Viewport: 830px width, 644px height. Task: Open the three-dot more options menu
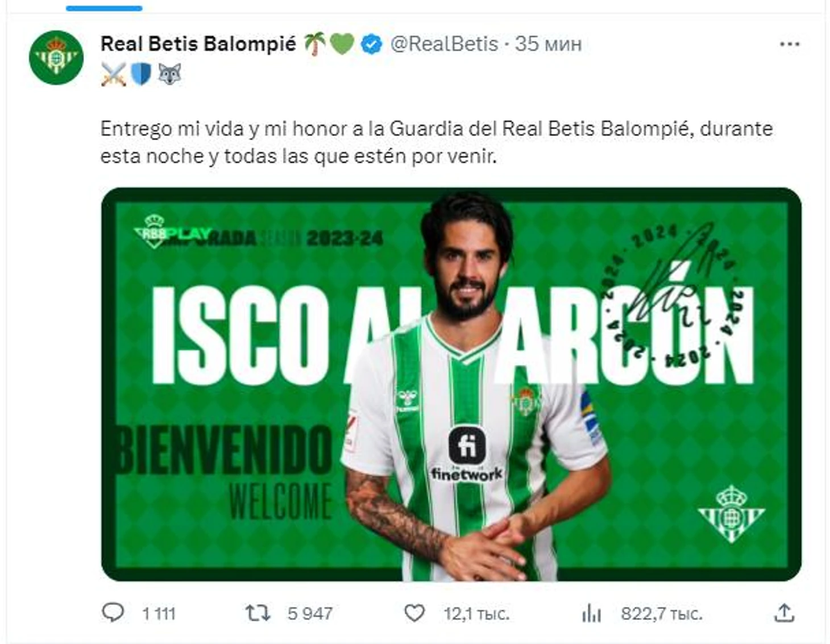point(790,44)
